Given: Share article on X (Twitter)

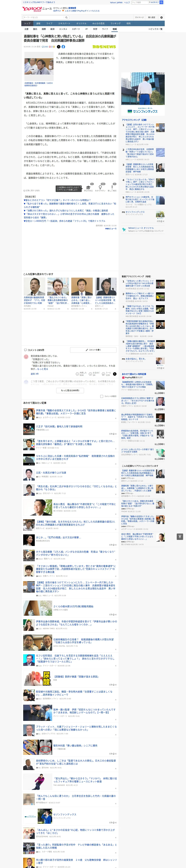Looking at the screenshot, I should pos(59,47).
